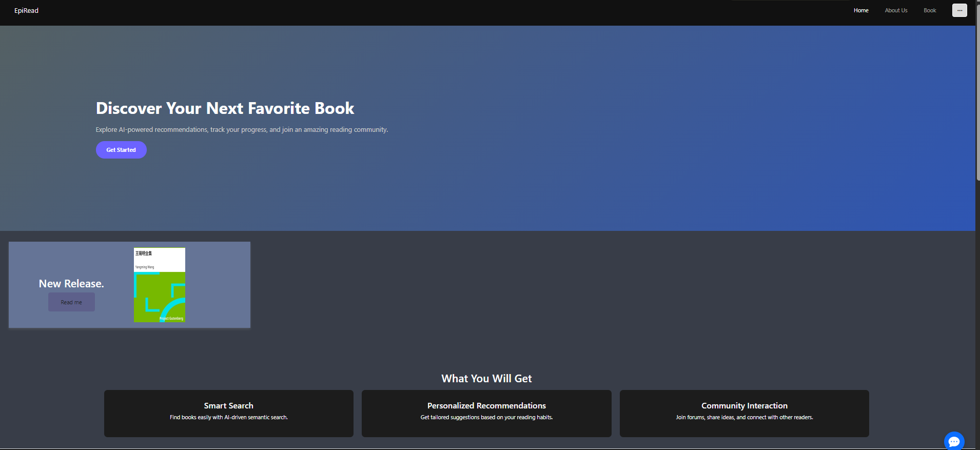Open the chat bubble icon

[954, 441]
